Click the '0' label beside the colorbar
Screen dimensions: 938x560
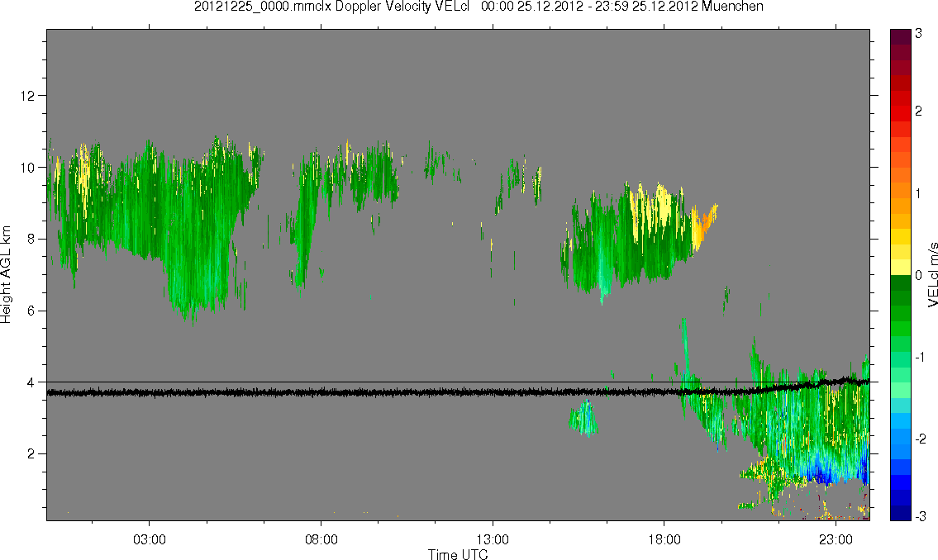918,276
